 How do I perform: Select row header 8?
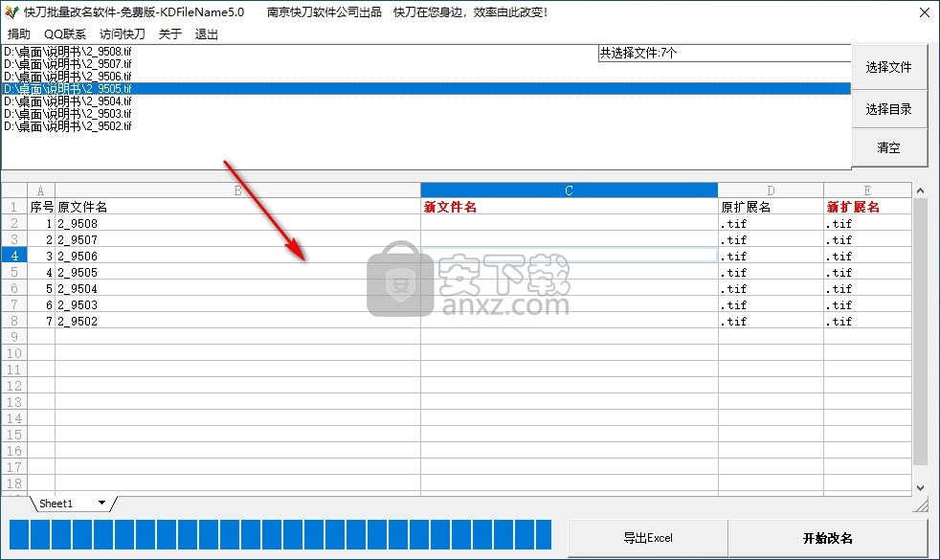(x=13, y=321)
